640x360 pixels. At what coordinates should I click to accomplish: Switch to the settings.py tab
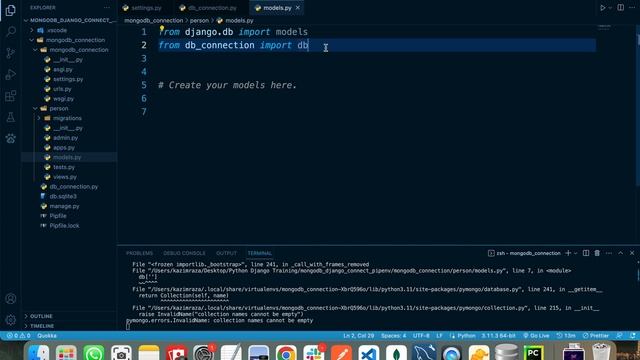[142, 8]
